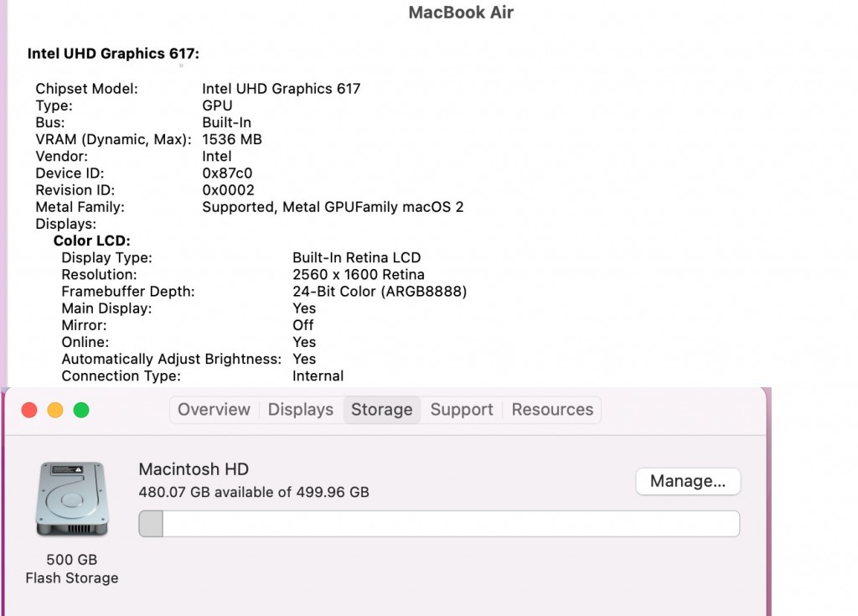Click the storage usage bar
858x616 pixels.
[439, 524]
